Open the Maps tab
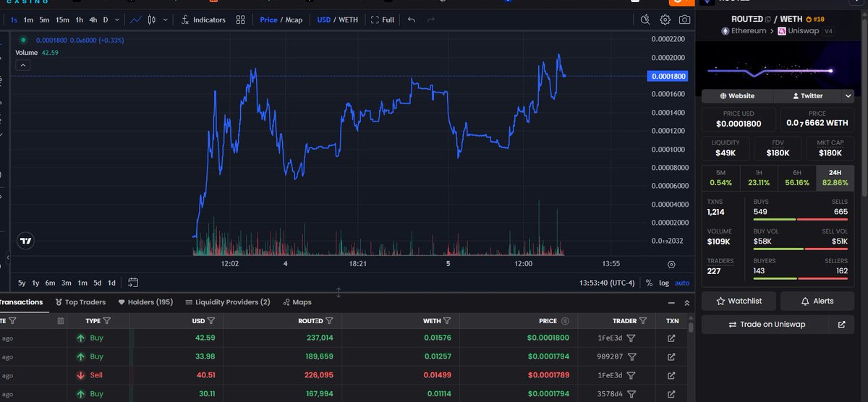This screenshot has height=402, width=868. tap(297, 302)
